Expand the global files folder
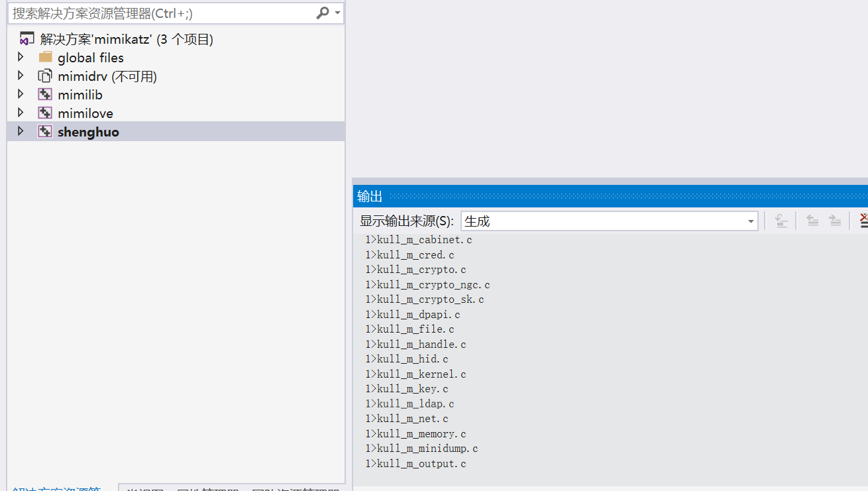Screen dimensions: 868x491 click(x=21, y=57)
